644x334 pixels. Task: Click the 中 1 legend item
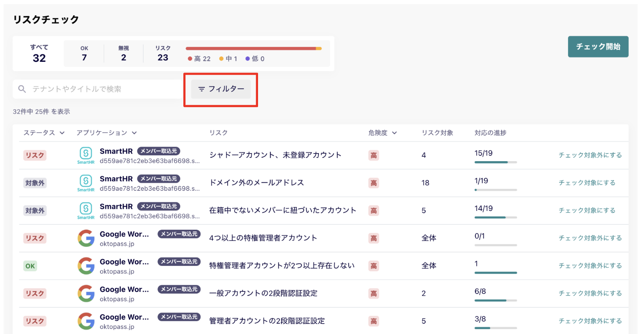(228, 59)
